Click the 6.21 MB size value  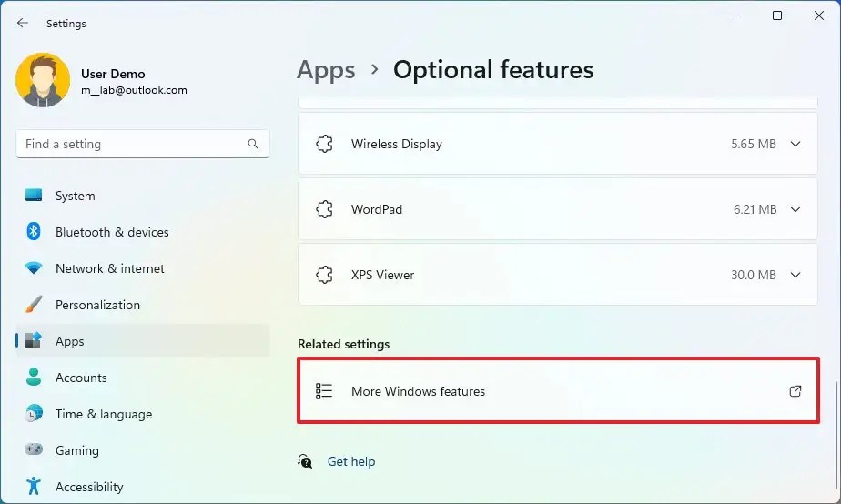(x=755, y=209)
